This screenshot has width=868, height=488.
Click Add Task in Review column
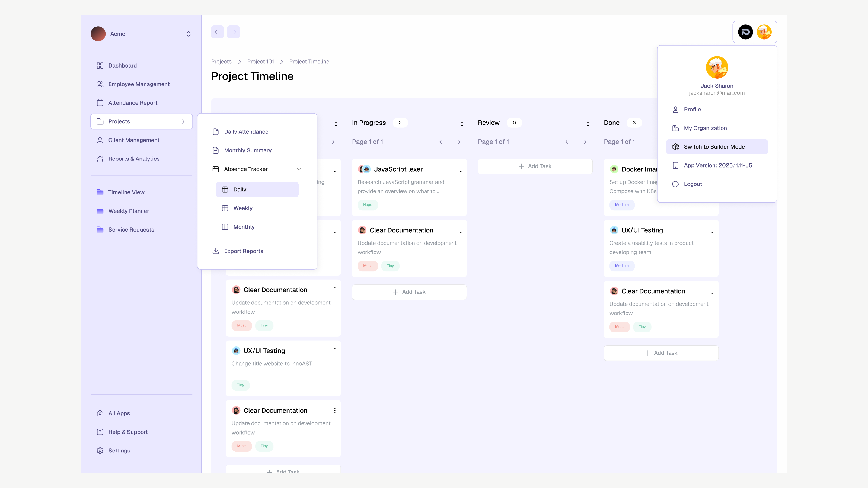point(535,166)
